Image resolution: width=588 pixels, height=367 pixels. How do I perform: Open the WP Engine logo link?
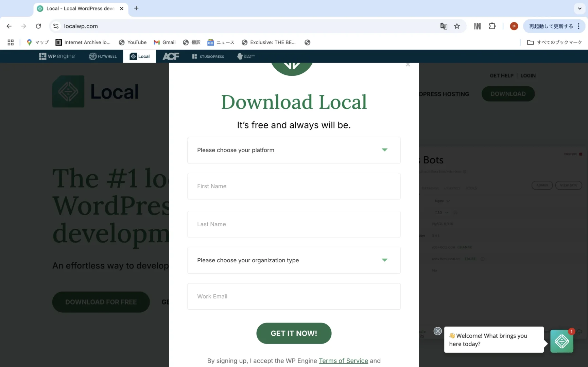tap(57, 56)
